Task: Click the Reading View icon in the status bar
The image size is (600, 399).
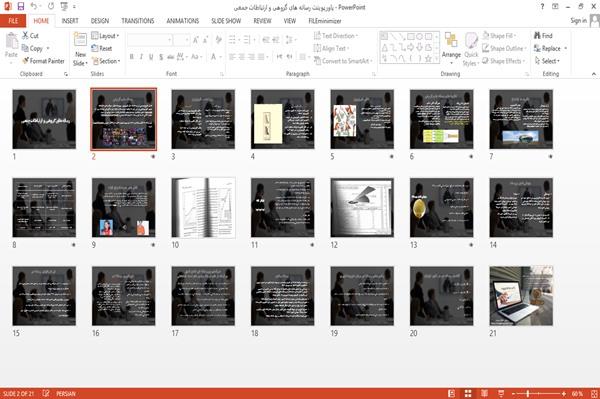Action: tap(484, 393)
